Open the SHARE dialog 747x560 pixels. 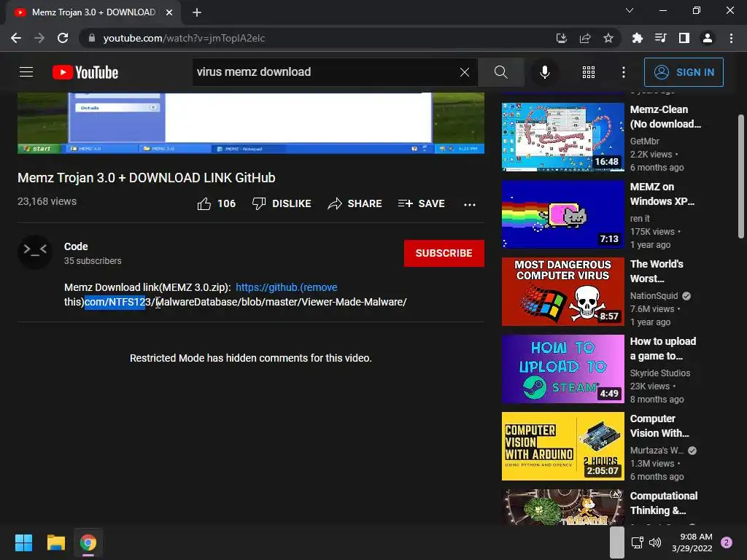click(355, 204)
